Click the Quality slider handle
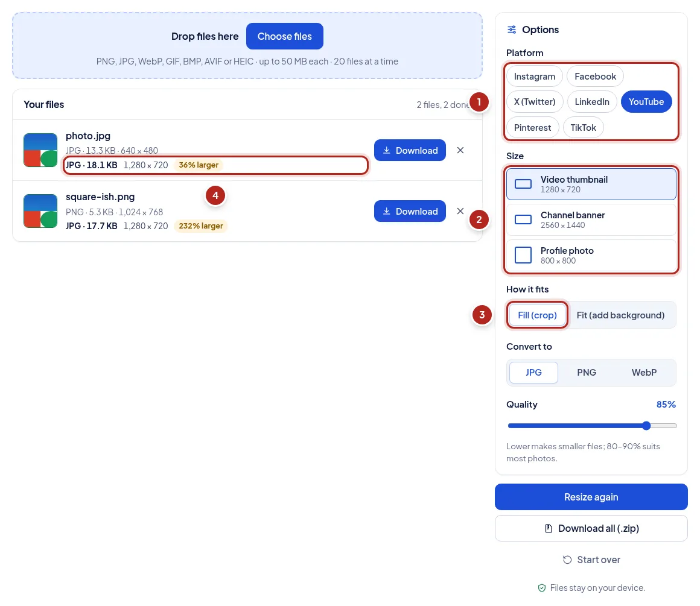 pos(646,426)
